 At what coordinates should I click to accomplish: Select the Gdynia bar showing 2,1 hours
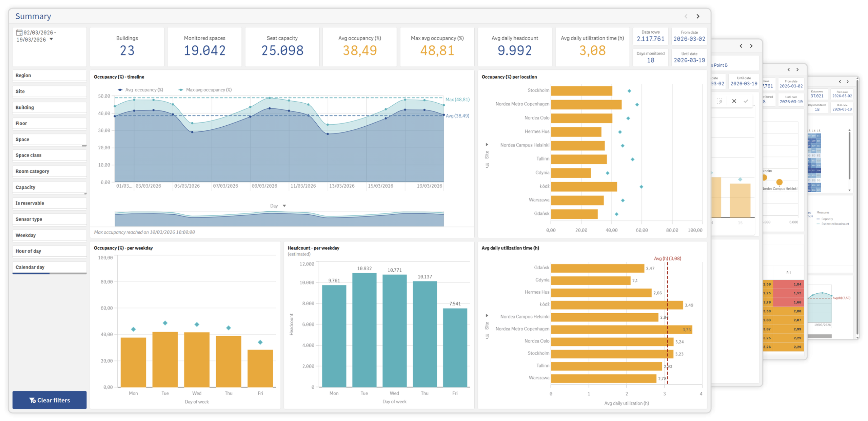[x=591, y=280]
